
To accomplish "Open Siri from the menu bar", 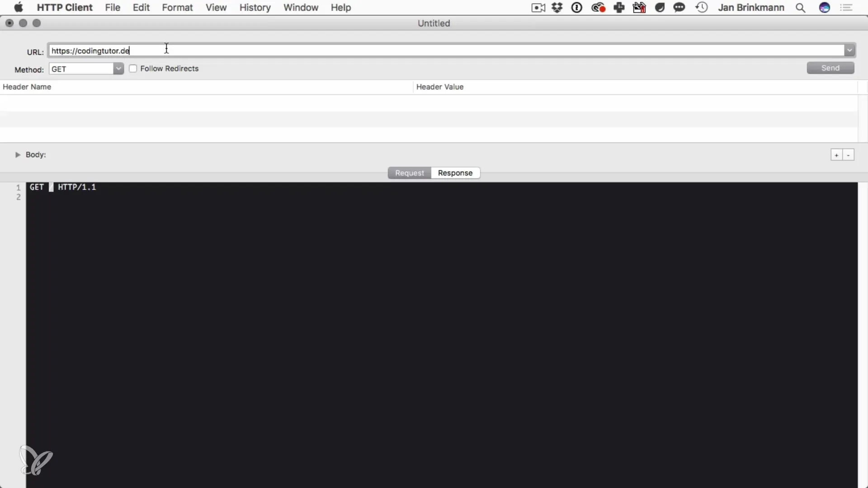I will pyautogui.click(x=825, y=8).
